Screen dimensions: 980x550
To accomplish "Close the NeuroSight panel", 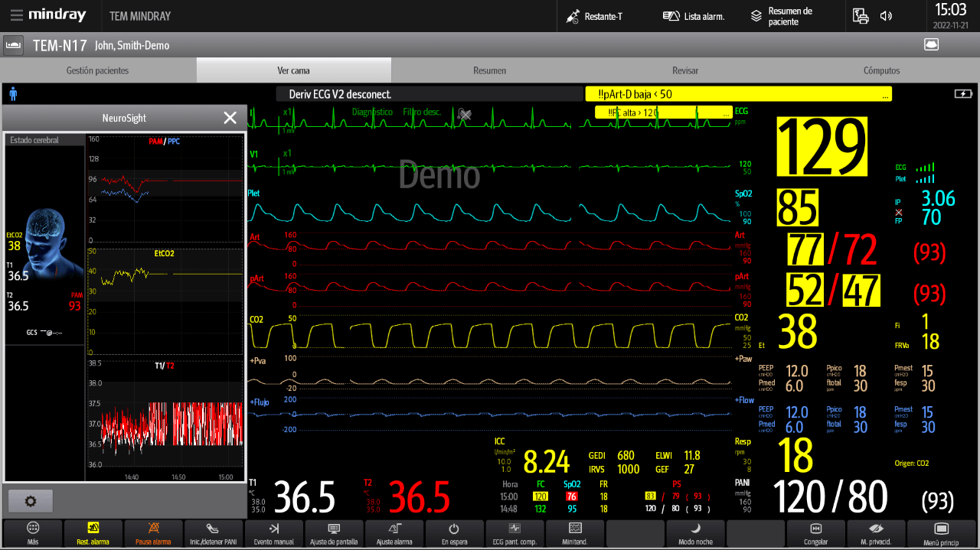I will (230, 118).
